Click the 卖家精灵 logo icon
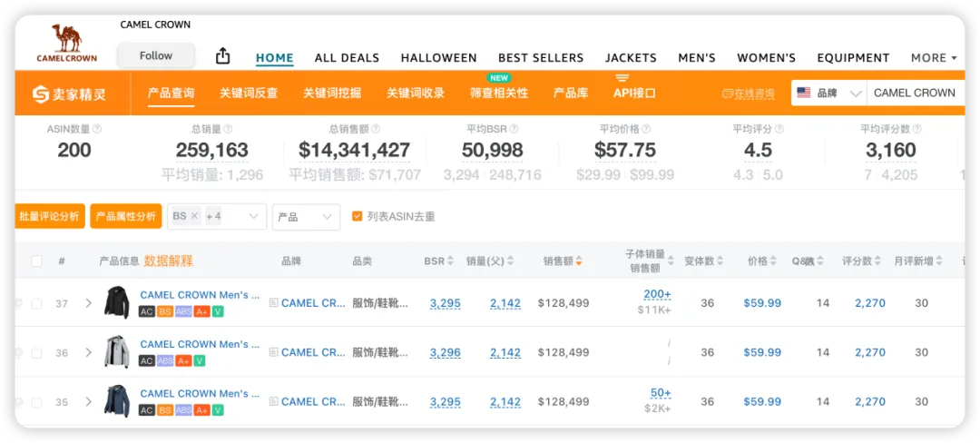The height and width of the screenshot is (443, 980). (41, 94)
